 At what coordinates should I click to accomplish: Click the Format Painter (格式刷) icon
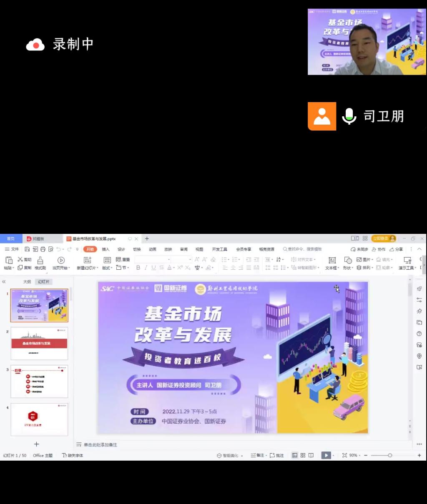(x=40, y=261)
